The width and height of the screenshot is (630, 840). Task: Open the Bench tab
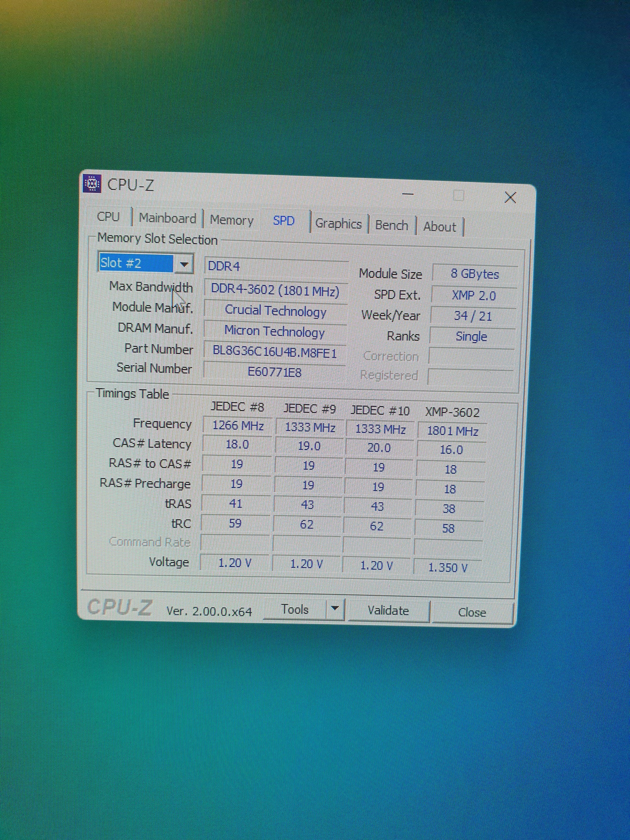click(x=391, y=225)
